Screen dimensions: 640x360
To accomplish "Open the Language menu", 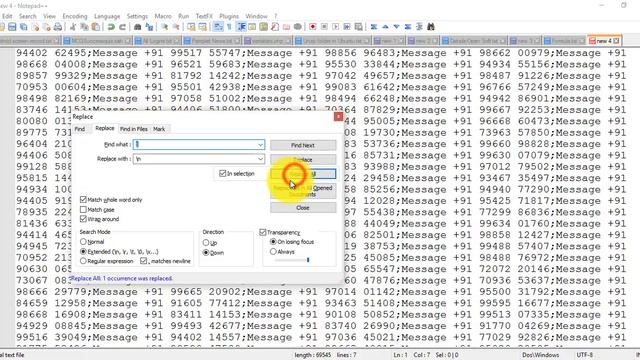I will (x=107, y=16).
